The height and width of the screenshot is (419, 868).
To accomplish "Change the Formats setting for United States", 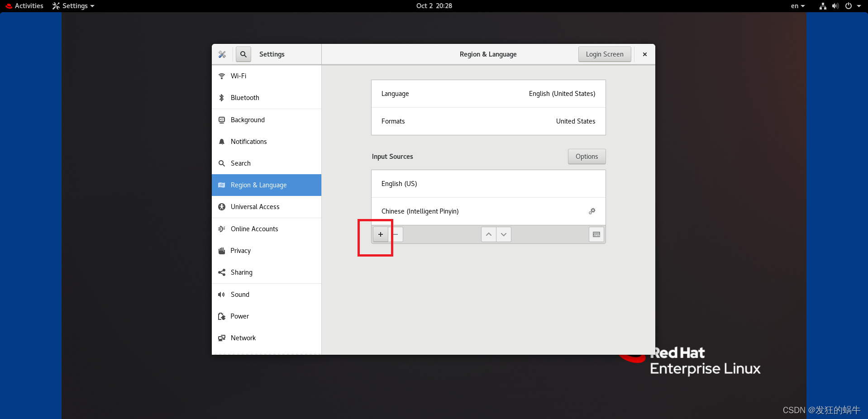I will tap(488, 121).
